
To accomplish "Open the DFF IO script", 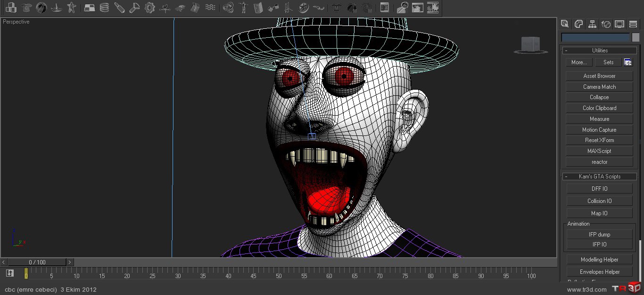I will coord(599,189).
